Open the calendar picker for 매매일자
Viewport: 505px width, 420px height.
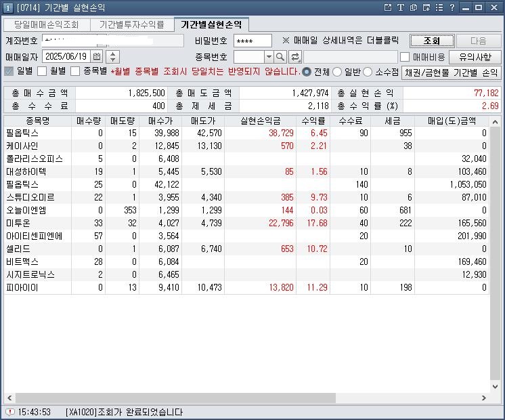[x=97, y=57]
